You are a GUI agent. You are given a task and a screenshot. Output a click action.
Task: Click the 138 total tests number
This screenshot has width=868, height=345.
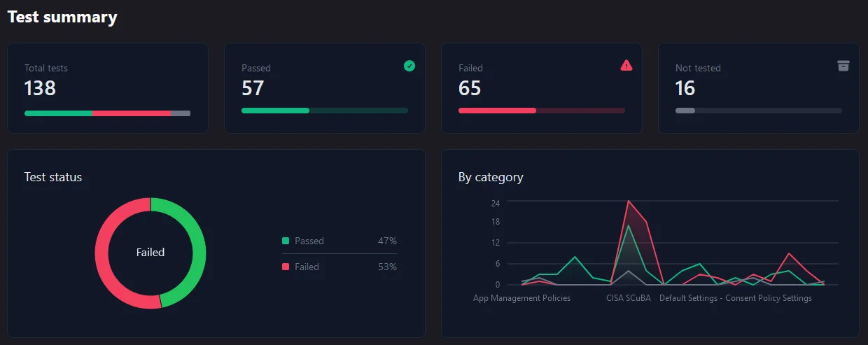tap(40, 88)
